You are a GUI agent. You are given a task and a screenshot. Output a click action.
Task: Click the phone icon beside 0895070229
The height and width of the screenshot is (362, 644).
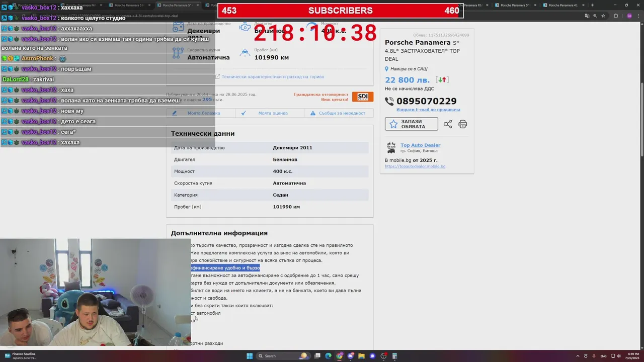pos(389,101)
